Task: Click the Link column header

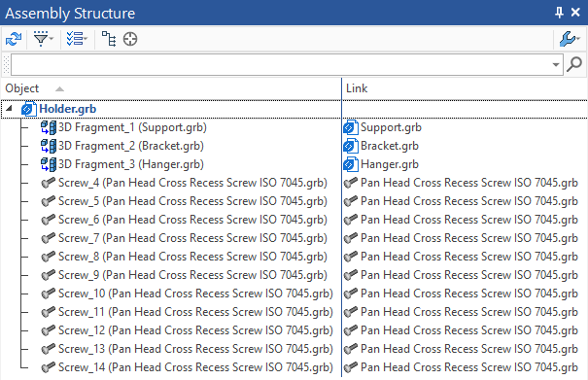Action: coord(465,88)
